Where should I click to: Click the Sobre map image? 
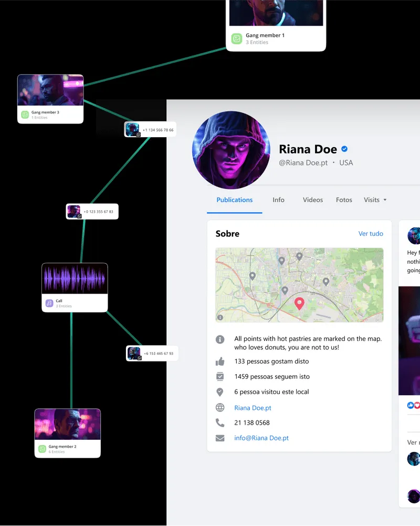click(299, 285)
